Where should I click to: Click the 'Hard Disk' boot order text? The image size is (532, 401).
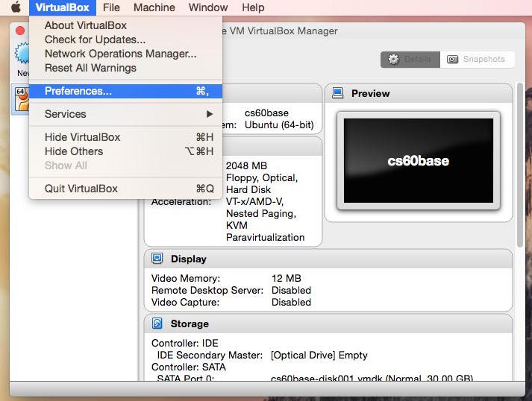[x=248, y=190]
